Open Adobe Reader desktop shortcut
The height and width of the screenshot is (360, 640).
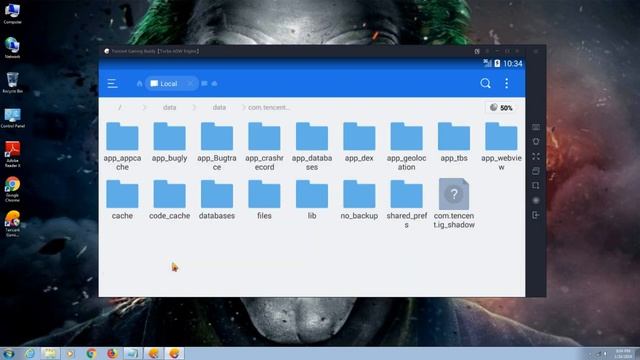point(12,154)
